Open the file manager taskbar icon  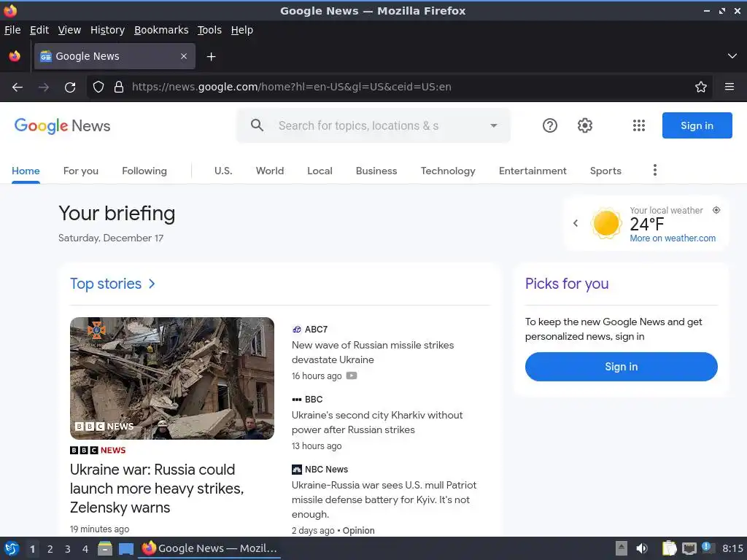tap(105, 548)
